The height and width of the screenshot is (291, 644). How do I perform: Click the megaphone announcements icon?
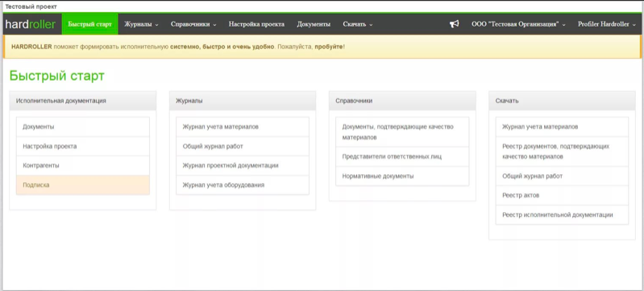tap(454, 24)
